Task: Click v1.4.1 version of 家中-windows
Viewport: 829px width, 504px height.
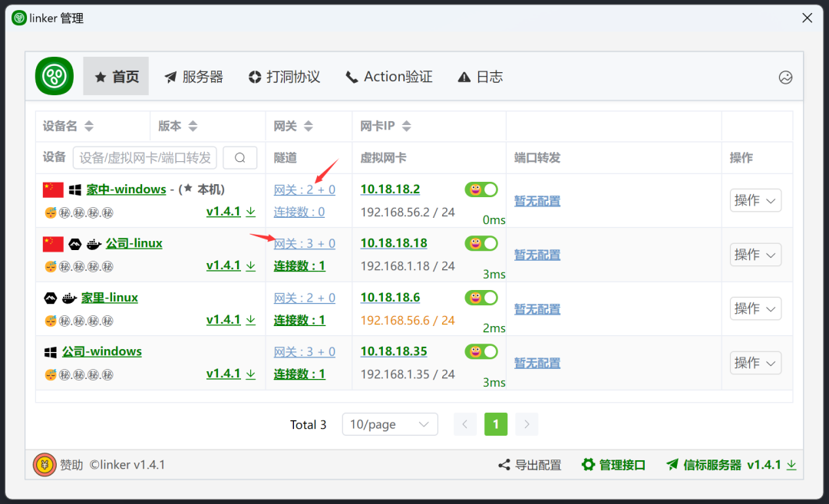Action: pyautogui.click(x=223, y=211)
